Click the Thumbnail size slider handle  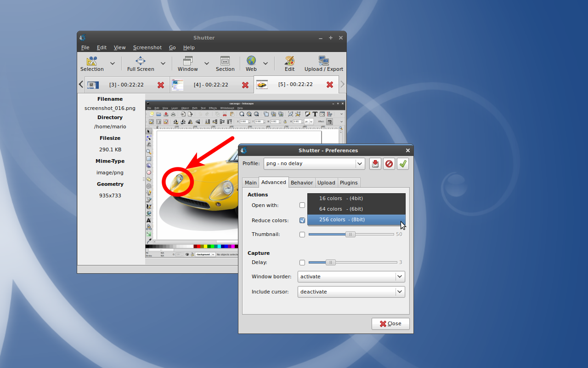coord(350,235)
